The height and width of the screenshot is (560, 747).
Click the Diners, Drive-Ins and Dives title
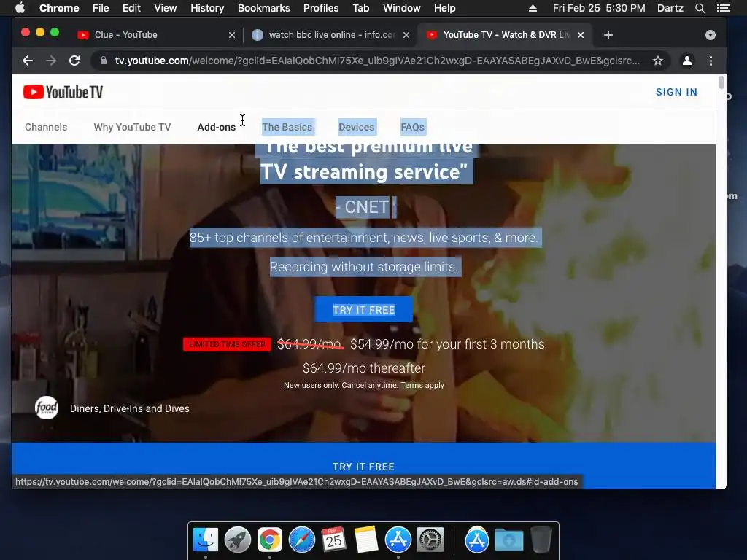pos(130,408)
